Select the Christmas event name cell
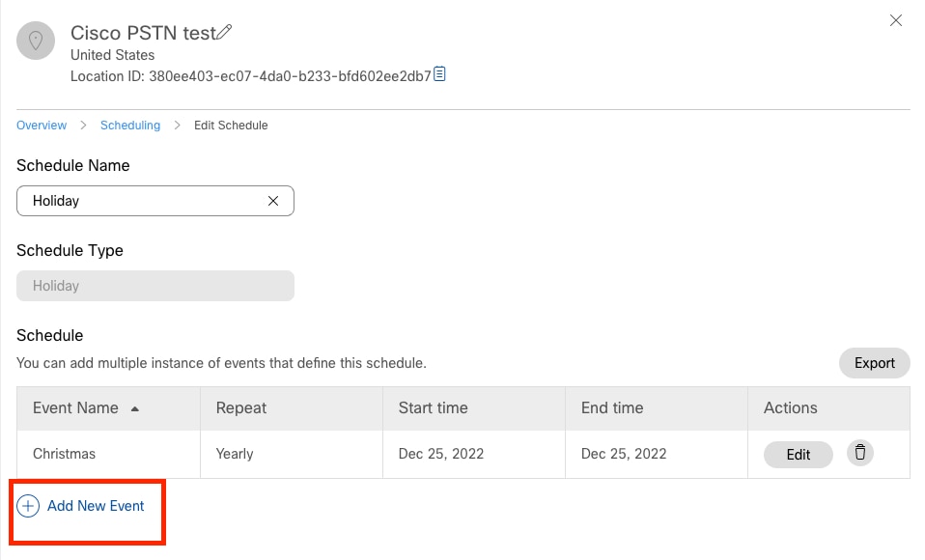 pos(108,454)
